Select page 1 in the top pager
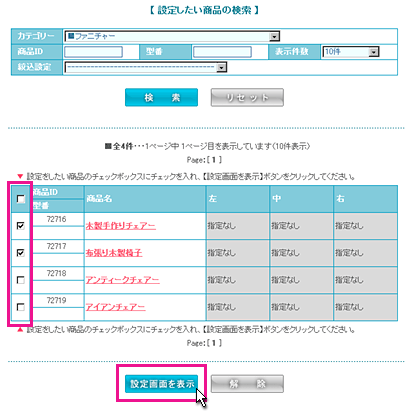405x412 pixels. (214, 160)
